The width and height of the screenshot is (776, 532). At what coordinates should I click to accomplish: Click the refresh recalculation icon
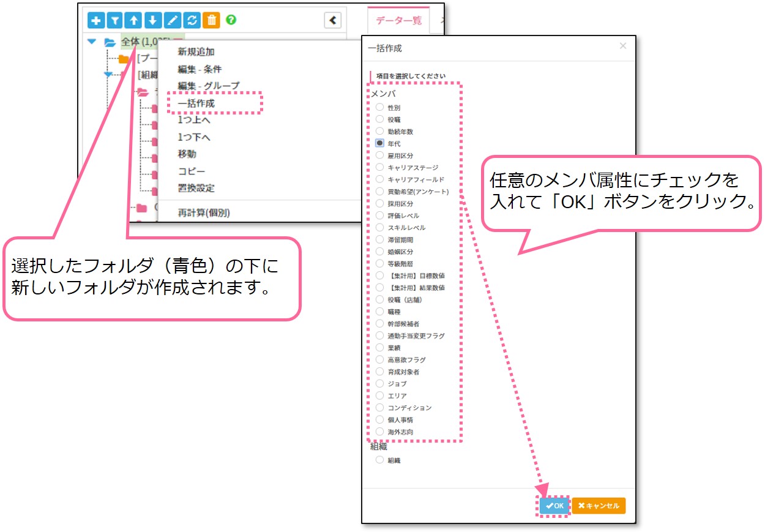[192, 20]
